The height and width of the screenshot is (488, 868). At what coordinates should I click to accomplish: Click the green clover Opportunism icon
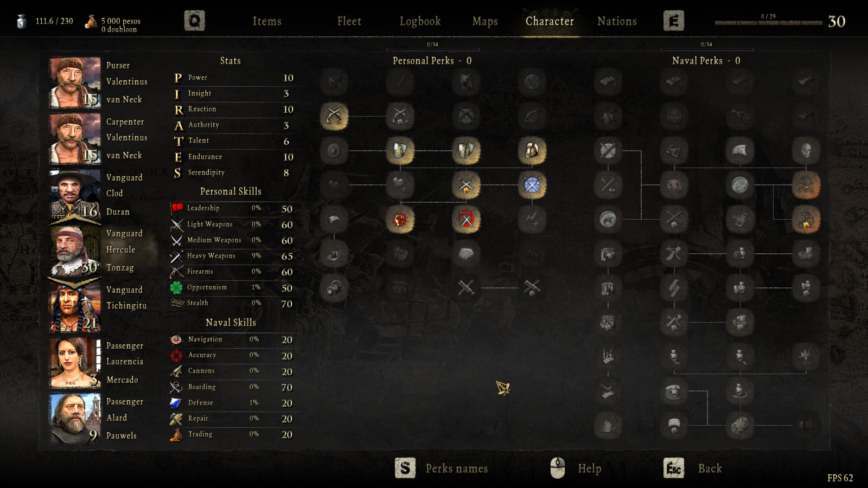click(177, 287)
